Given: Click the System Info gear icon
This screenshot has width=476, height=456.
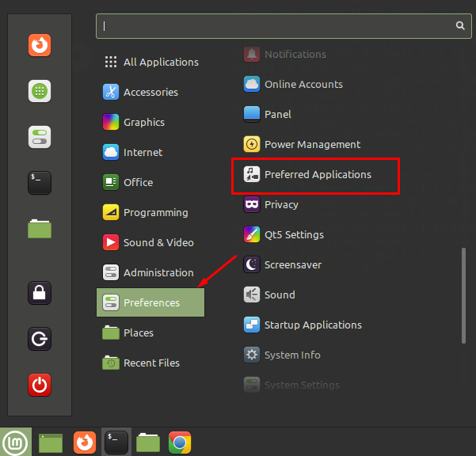Looking at the screenshot, I should pos(252,355).
